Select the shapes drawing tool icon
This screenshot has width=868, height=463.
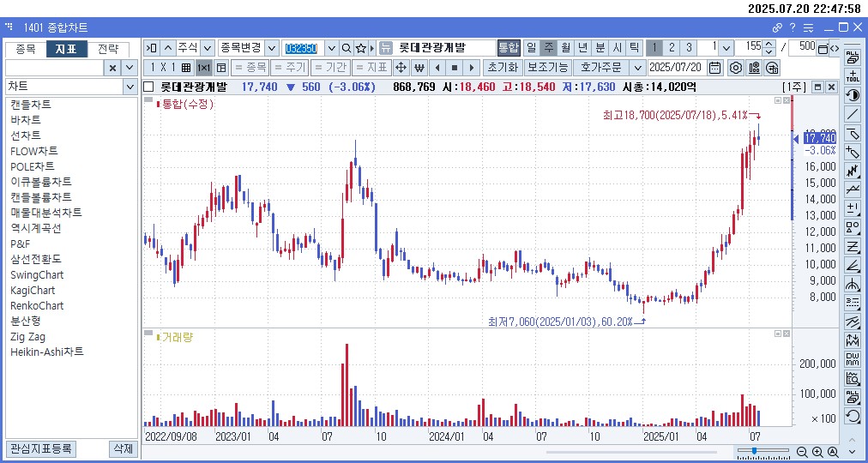tap(853, 227)
